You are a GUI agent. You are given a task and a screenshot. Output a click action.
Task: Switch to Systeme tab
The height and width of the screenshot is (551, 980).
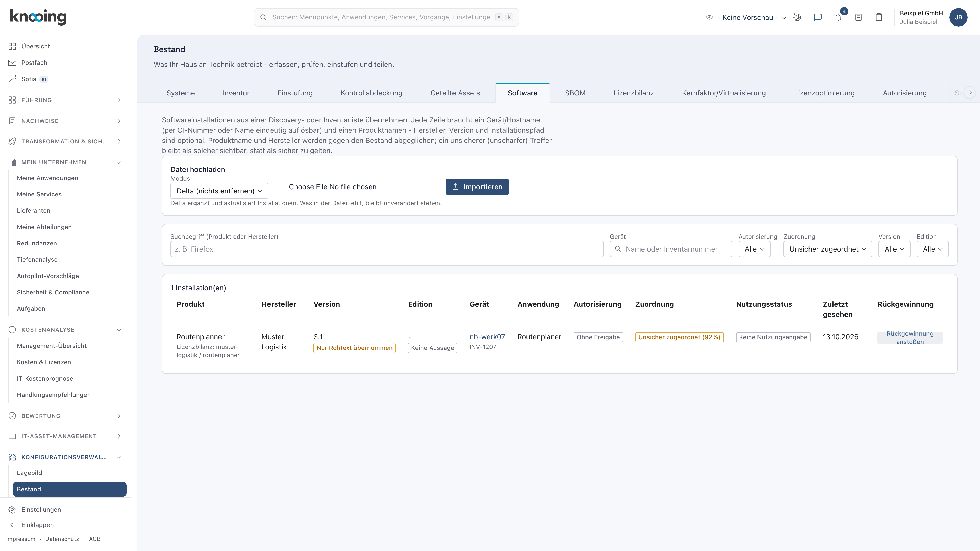(180, 93)
